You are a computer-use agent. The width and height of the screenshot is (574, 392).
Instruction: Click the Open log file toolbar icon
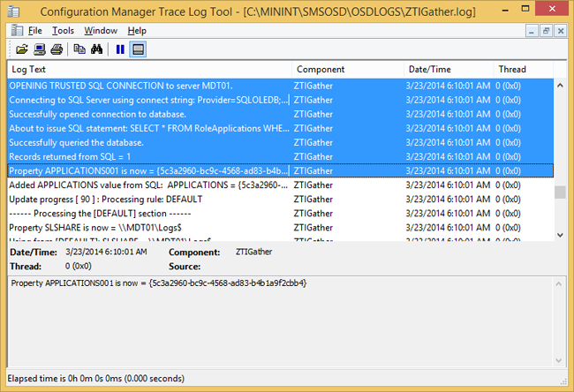tap(22, 49)
